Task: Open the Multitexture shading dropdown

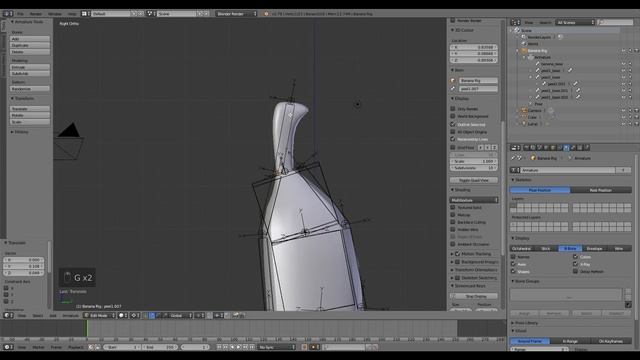Action: [474, 200]
